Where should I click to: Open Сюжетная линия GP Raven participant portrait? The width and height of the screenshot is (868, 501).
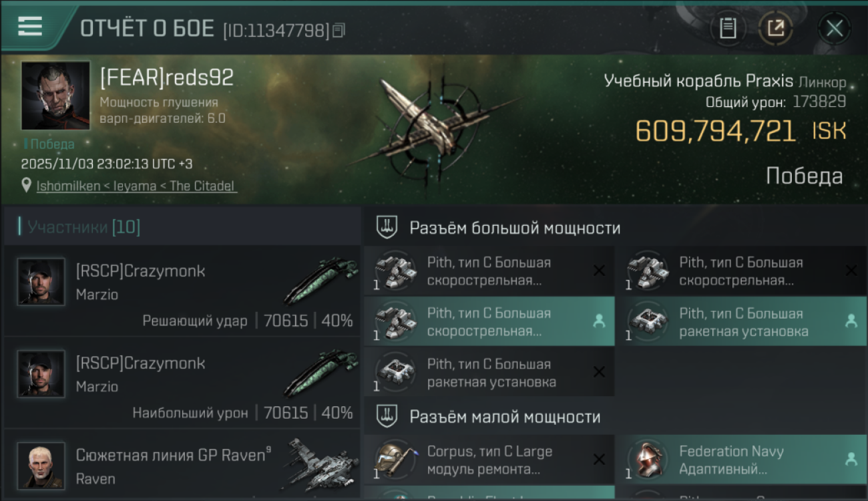coord(41,466)
